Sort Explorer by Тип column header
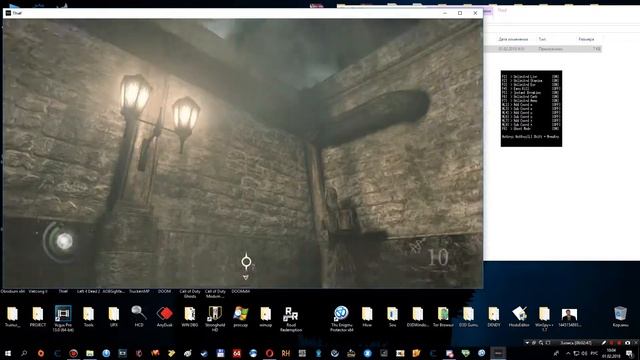This screenshot has height=360, width=640. (542, 39)
